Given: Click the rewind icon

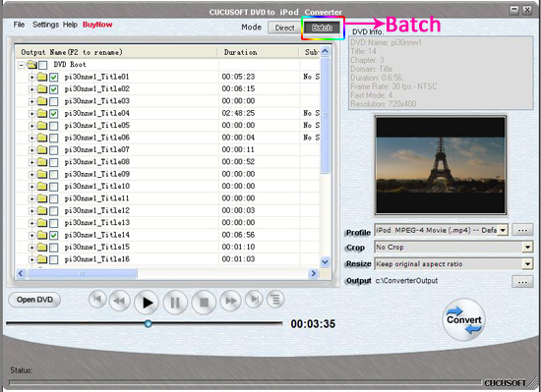Looking at the screenshot, I should pyautogui.click(x=119, y=301).
